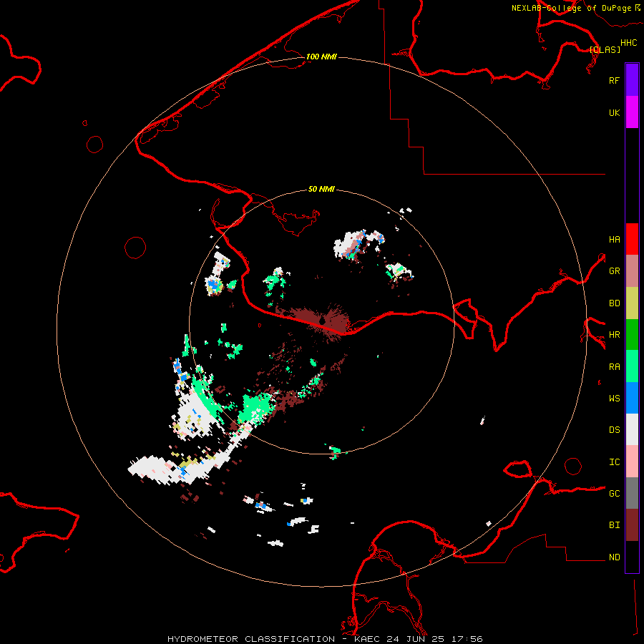Click the ND black legend swatch

click(632, 557)
